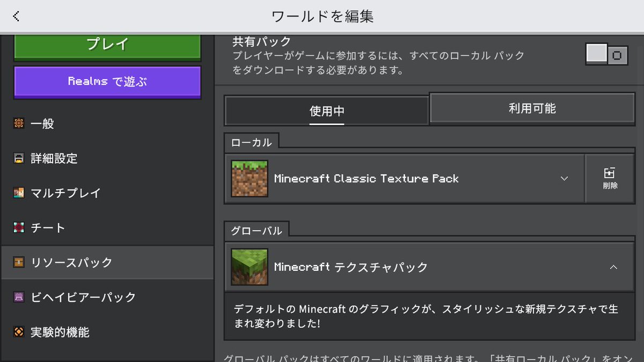Image resolution: width=644 pixels, height=362 pixels.
Task: Click the Realms で遊ぶ button
Action: [107, 82]
